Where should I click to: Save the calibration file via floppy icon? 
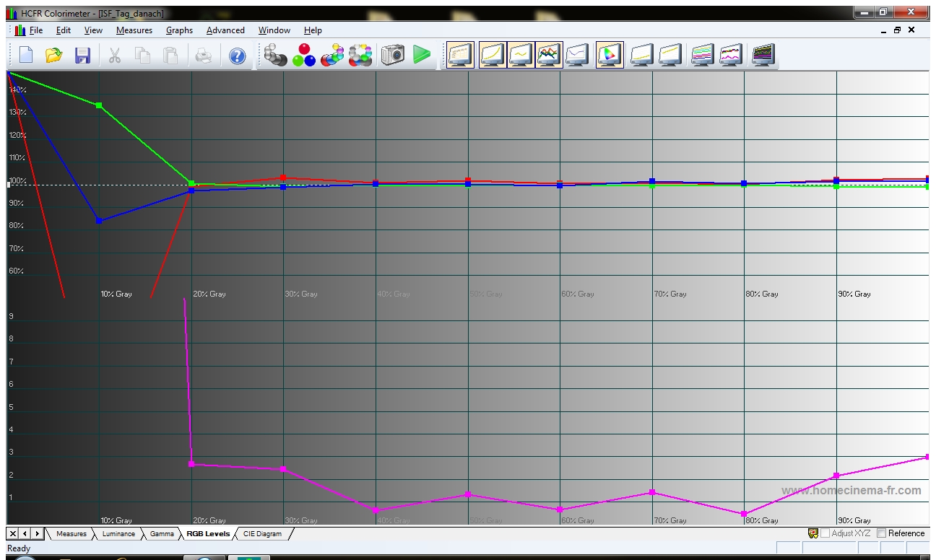82,56
